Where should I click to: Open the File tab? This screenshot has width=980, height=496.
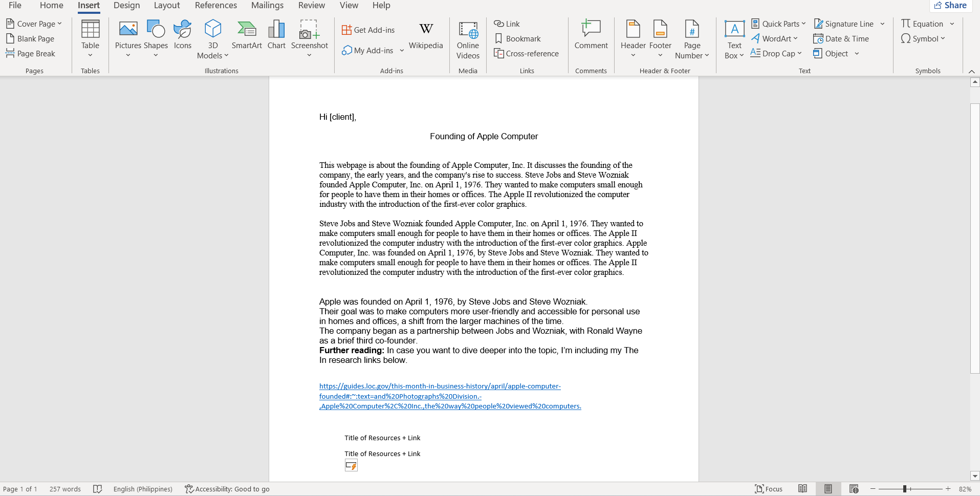[15, 6]
